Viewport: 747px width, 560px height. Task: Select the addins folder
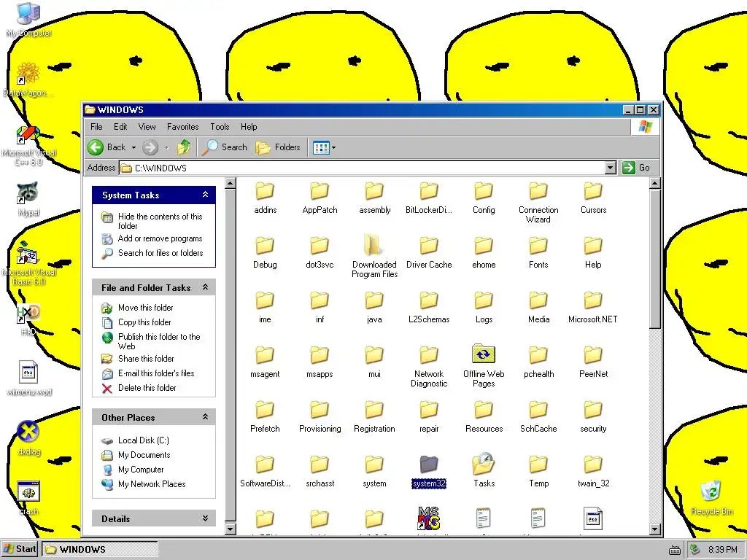(265, 191)
